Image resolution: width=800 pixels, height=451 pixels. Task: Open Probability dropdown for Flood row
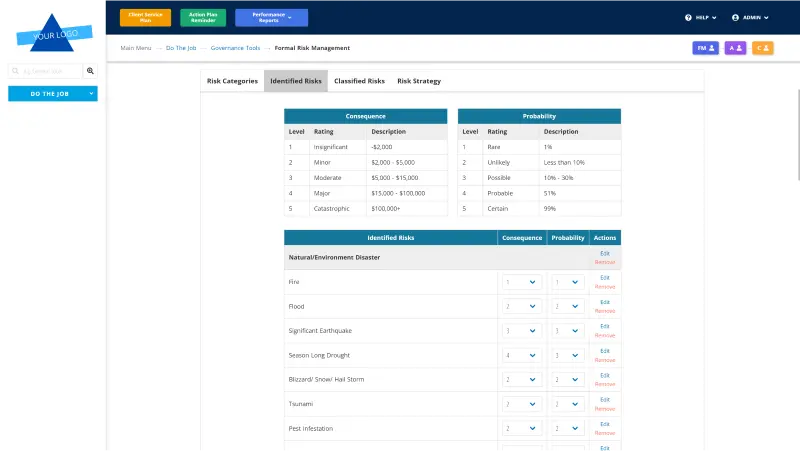pyautogui.click(x=567, y=307)
